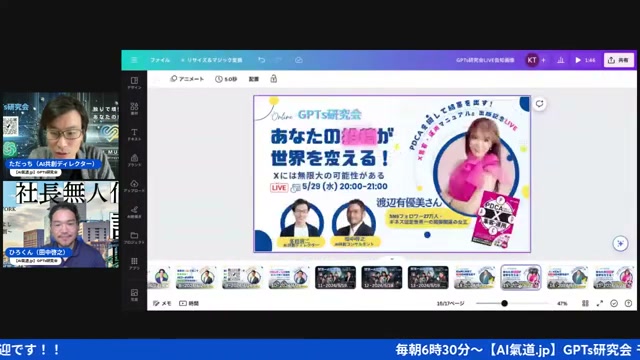Click the comment refresh icon beside canvas
Screen dimensions: 640x360
point(540,104)
